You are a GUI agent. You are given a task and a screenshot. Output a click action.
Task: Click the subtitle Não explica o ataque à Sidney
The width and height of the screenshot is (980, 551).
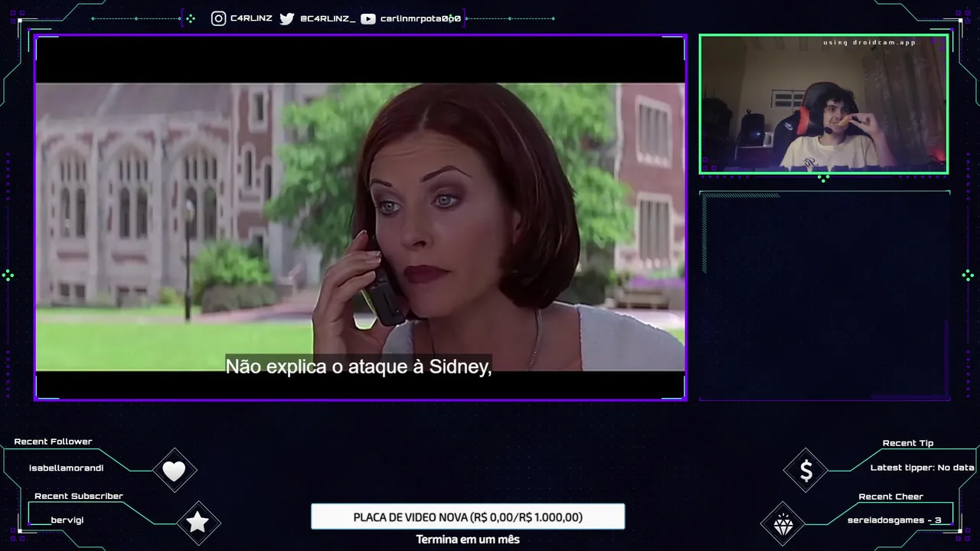pos(358,367)
